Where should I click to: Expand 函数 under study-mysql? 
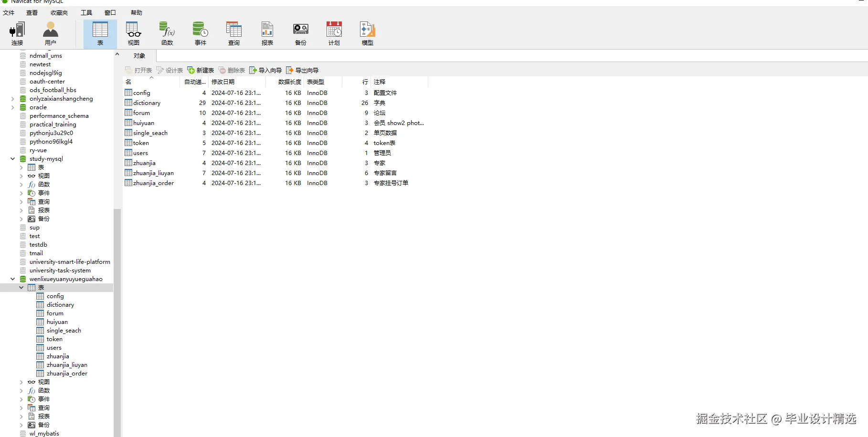21,185
